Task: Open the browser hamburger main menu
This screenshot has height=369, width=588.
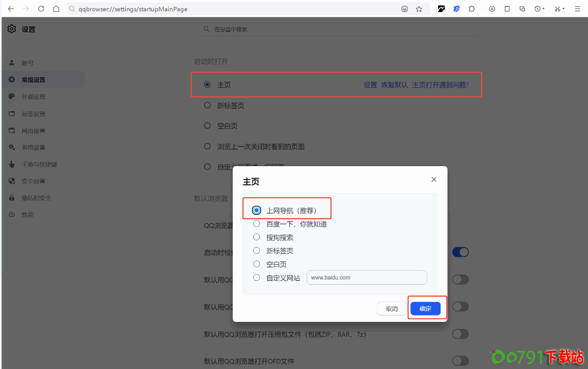Action: [578, 9]
